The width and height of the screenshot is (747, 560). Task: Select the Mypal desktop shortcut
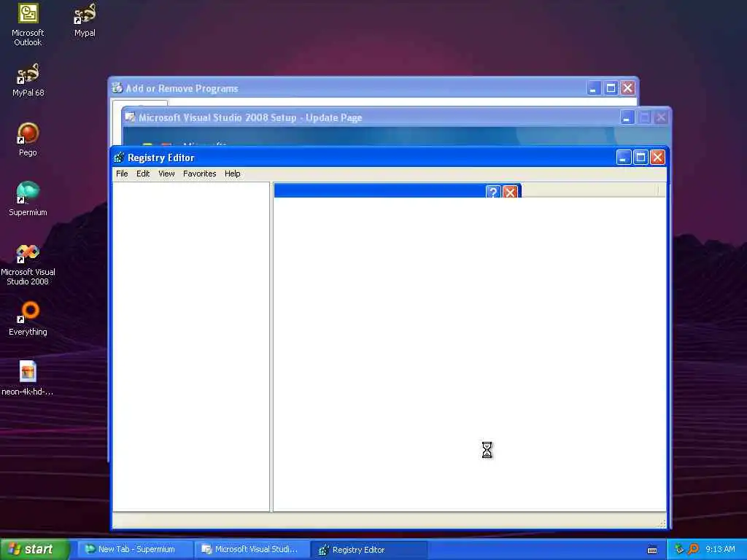(85, 20)
